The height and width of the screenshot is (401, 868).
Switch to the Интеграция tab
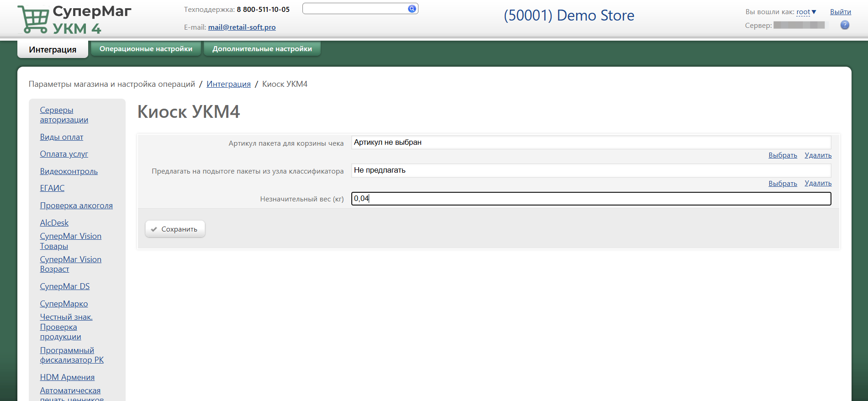click(53, 49)
